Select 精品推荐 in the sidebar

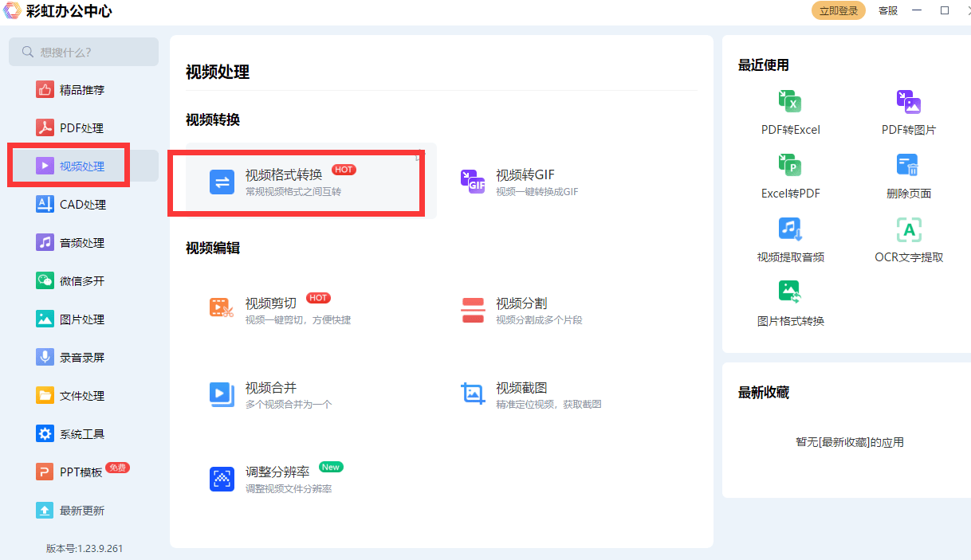pyautogui.click(x=82, y=90)
